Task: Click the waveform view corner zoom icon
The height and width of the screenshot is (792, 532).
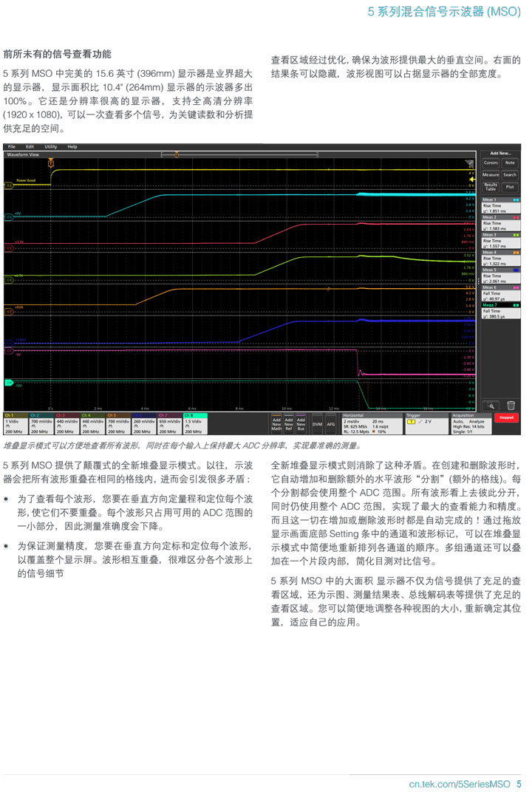Action: (x=470, y=163)
